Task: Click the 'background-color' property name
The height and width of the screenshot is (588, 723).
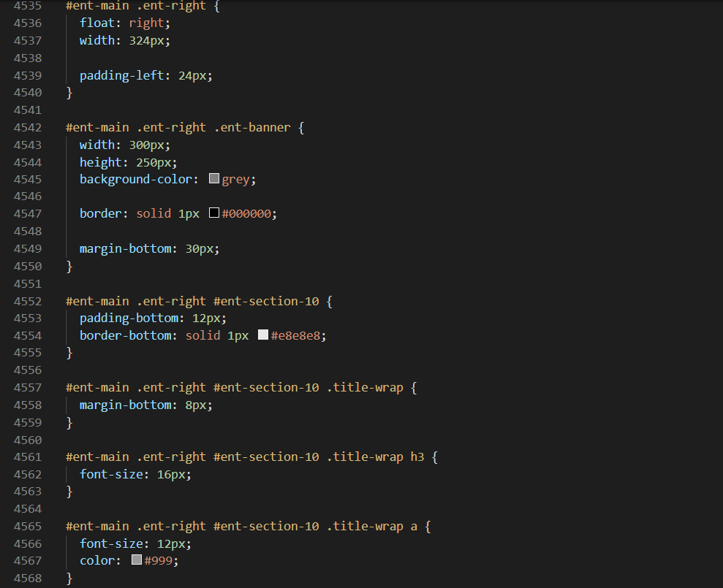Action: point(135,179)
